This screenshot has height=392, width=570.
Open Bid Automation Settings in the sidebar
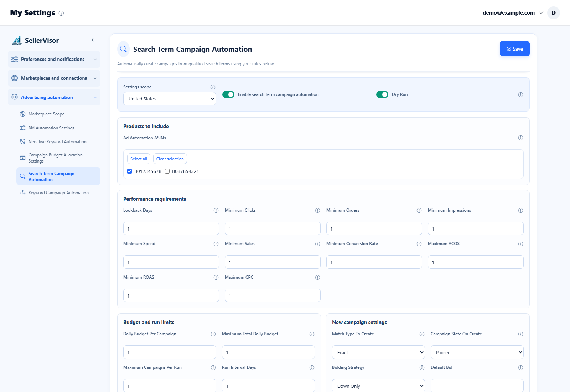click(x=58, y=128)
